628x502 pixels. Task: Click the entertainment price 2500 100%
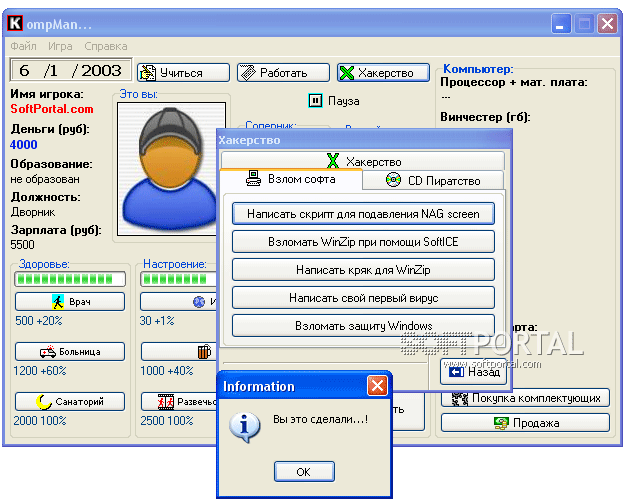(167, 421)
